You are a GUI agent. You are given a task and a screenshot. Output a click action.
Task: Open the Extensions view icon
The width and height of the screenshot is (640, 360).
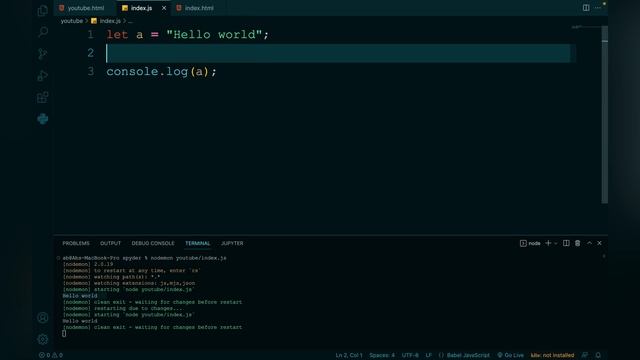pyautogui.click(x=42, y=97)
